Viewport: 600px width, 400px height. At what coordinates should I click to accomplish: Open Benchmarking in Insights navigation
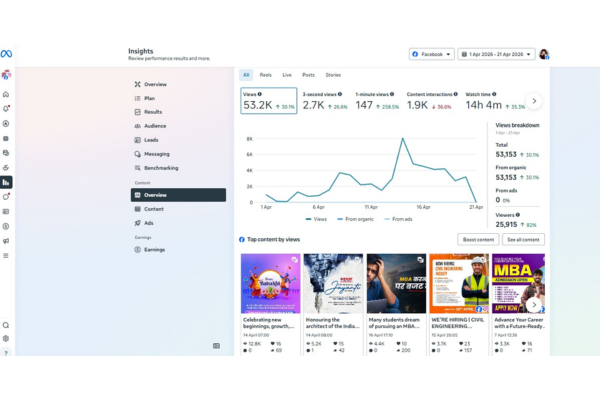click(178, 168)
